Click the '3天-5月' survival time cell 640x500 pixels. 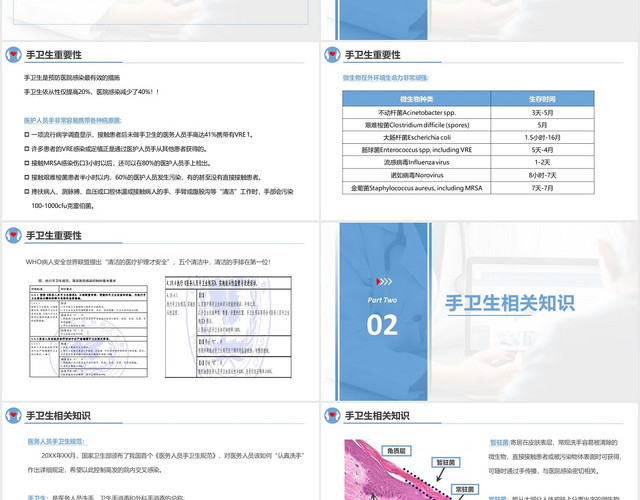tap(542, 113)
